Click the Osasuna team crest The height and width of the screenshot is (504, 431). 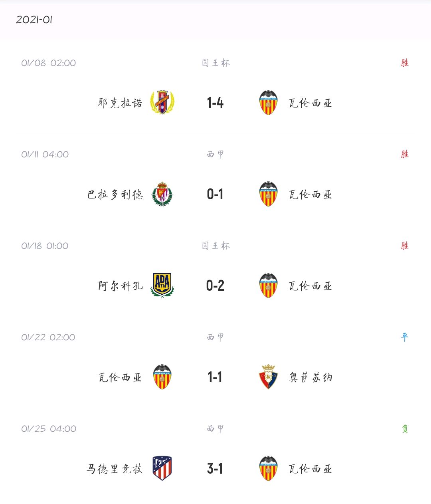(x=268, y=377)
